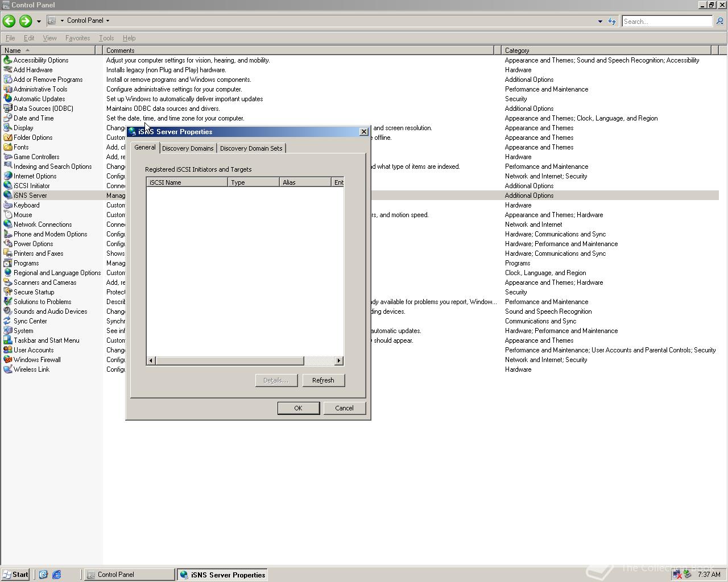Viewport: 728px width, 582px height.
Task: Open Sounds and Audio Devices icon
Action: [8, 311]
